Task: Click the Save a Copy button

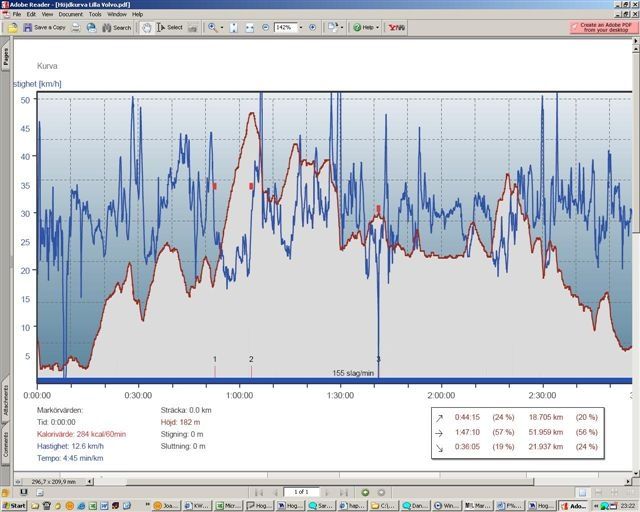Action: (x=45, y=28)
